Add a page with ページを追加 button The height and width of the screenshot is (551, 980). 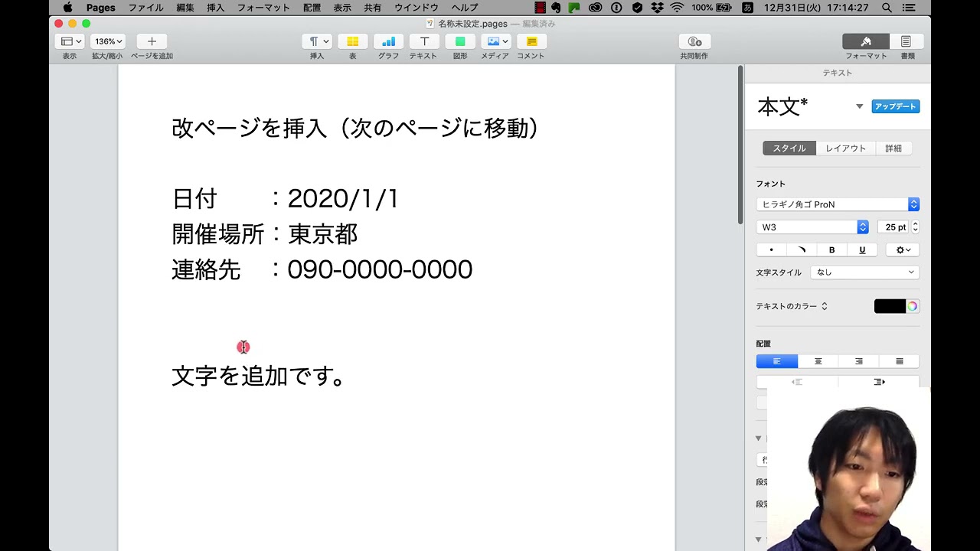[x=152, y=41]
